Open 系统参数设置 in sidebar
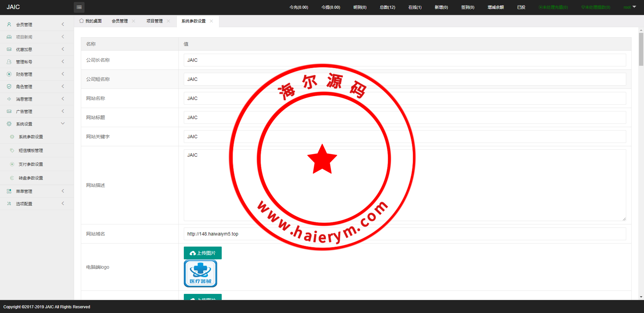The width and height of the screenshot is (644, 313). click(37, 137)
